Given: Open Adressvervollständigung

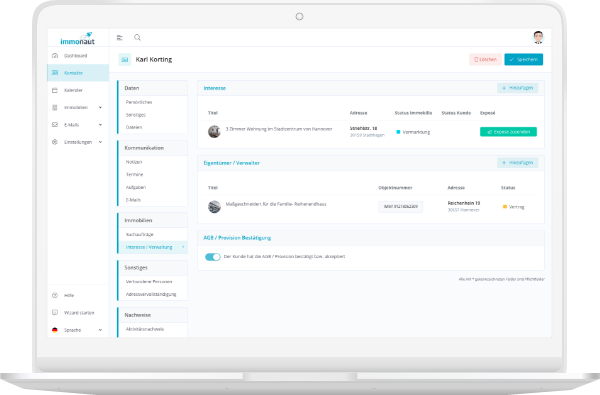Looking at the screenshot, I should 151,294.
